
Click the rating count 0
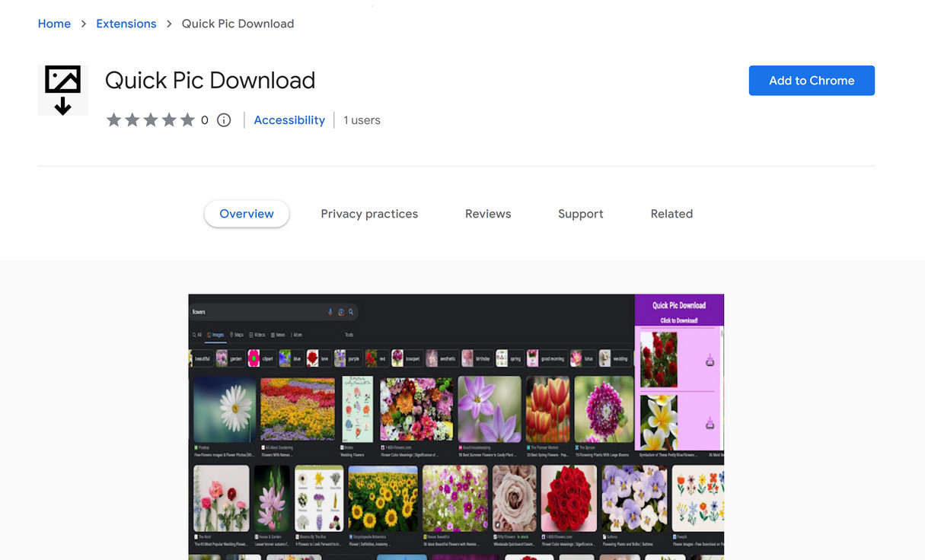(x=205, y=120)
